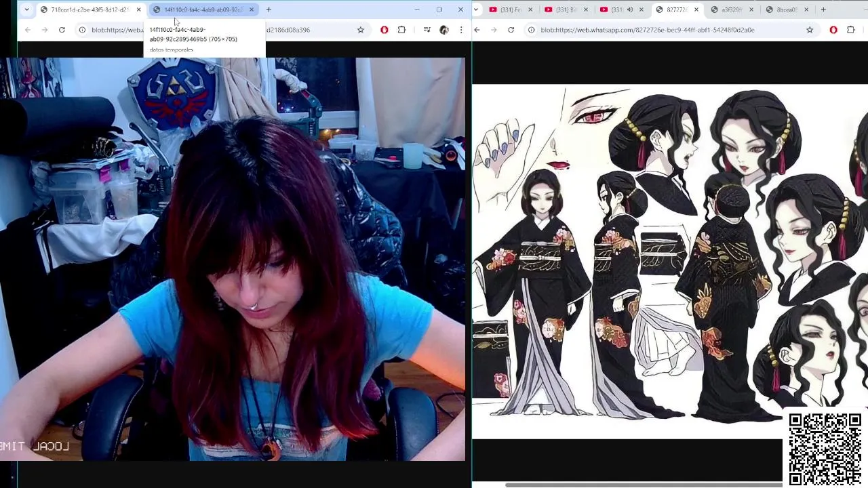Go forward in the left browser window
Viewport: 868px width, 488px height.
click(x=45, y=30)
